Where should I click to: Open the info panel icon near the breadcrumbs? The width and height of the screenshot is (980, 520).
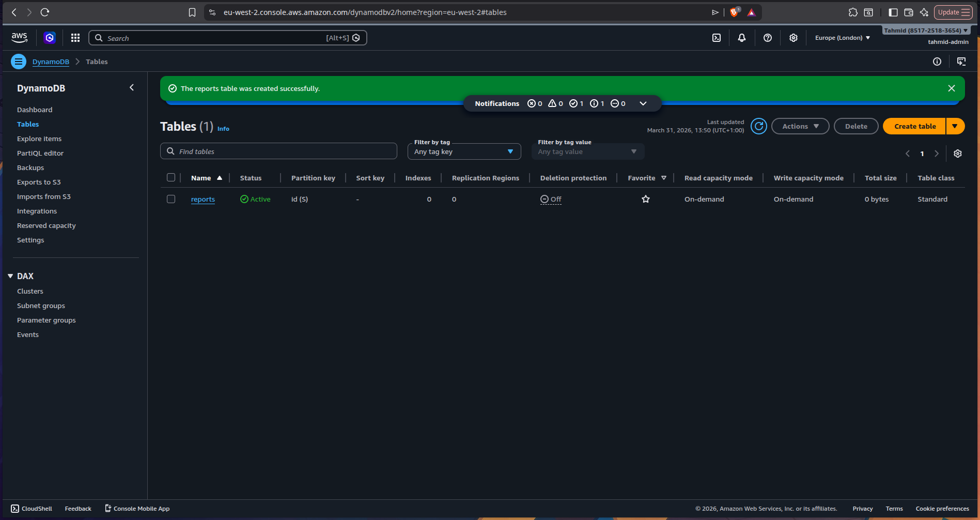[x=937, y=62]
